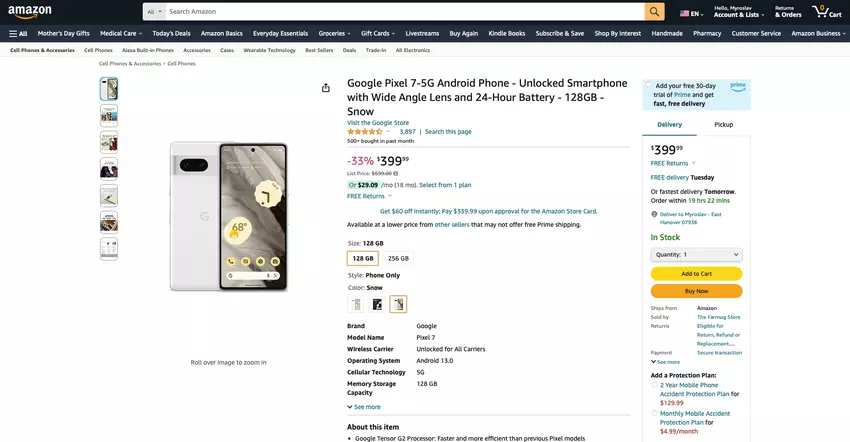Switch to the Pickup tab
Screen dimensions: 850x442
[x=723, y=125]
